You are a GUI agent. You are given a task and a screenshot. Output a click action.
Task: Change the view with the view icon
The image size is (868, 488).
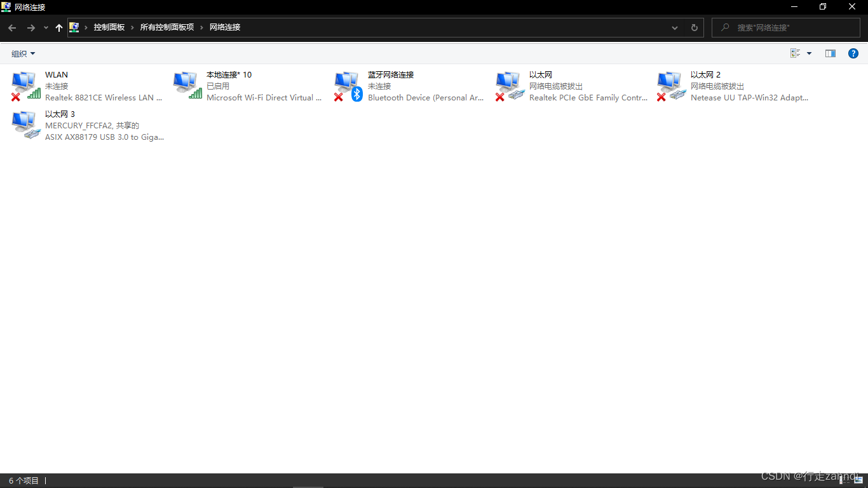pyautogui.click(x=795, y=53)
